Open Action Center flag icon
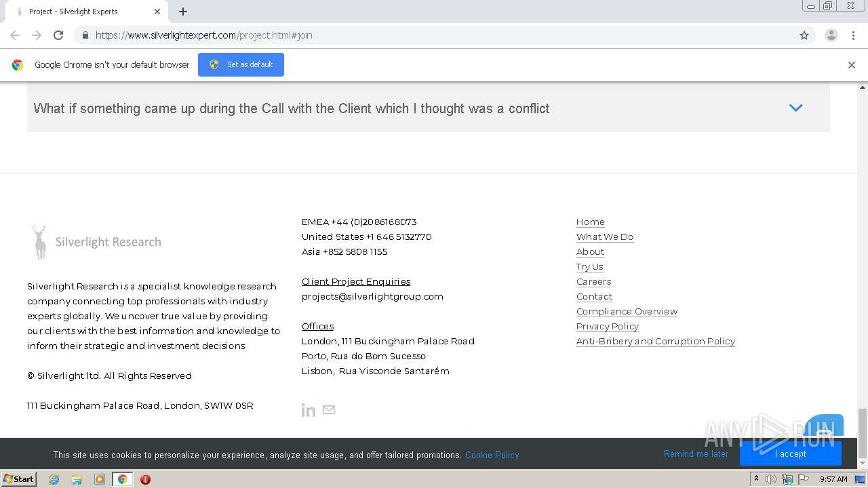The image size is (868, 488). (804, 479)
